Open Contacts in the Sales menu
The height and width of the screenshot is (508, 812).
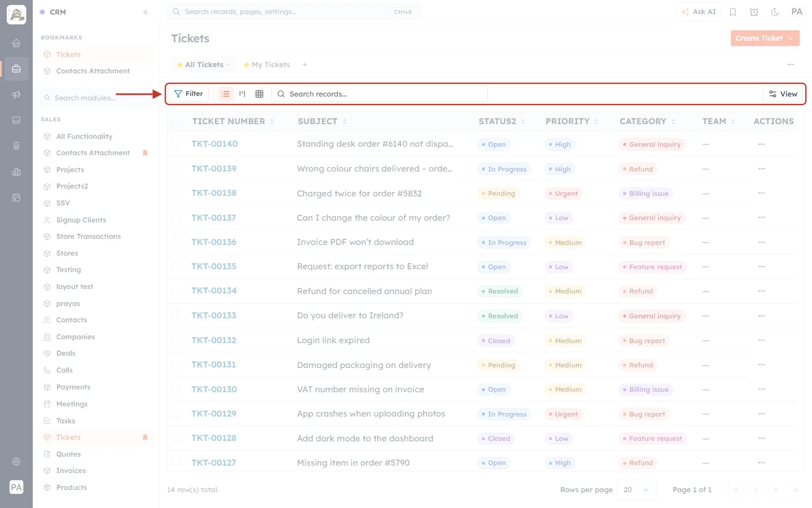72,320
